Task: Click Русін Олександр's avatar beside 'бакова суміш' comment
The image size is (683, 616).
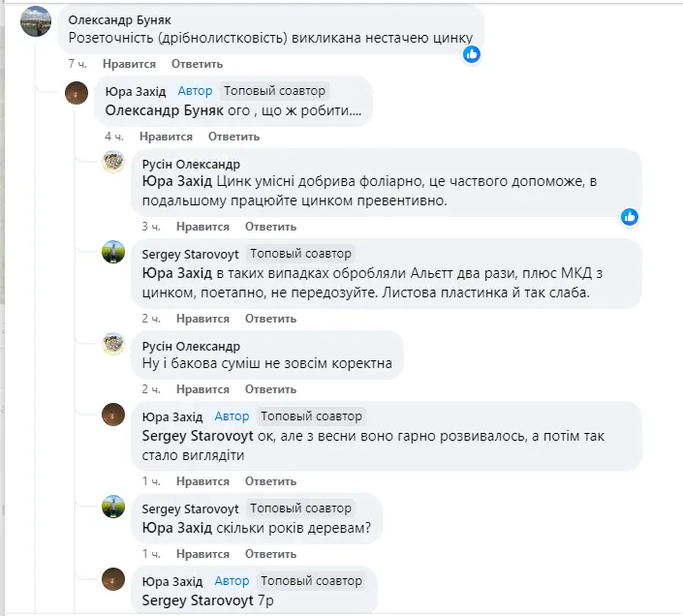Action: tap(113, 343)
